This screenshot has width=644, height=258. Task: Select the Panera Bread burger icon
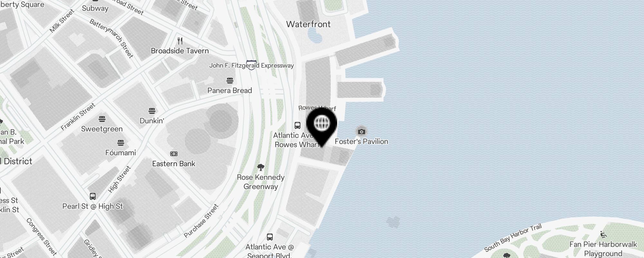230,80
